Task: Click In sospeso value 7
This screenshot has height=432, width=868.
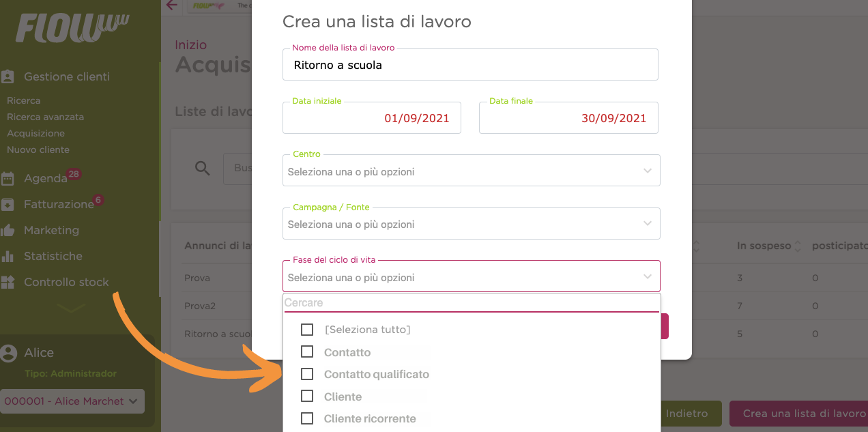Action: 740,306
